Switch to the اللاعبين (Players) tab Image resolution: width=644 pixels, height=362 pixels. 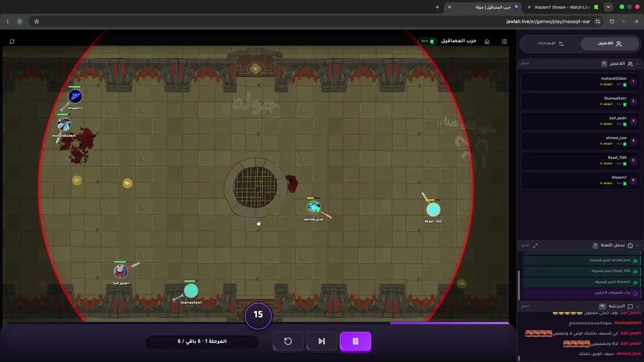(609, 43)
